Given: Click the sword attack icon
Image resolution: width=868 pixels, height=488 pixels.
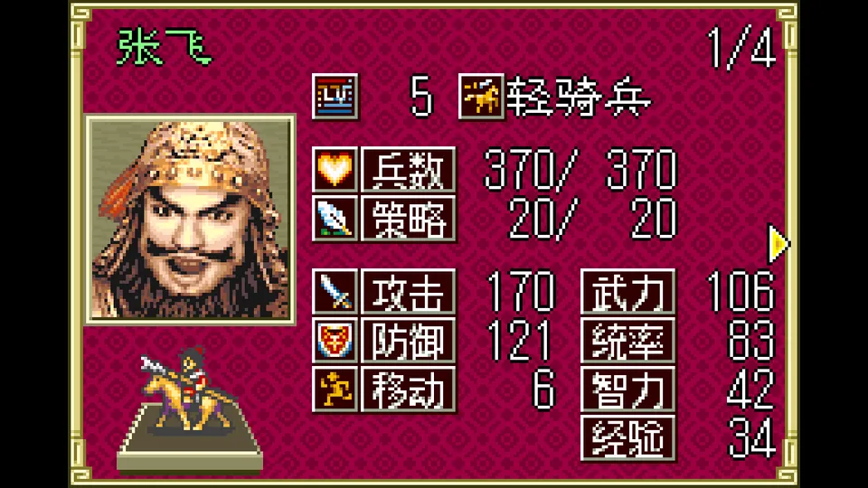Looking at the screenshot, I should click(335, 292).
